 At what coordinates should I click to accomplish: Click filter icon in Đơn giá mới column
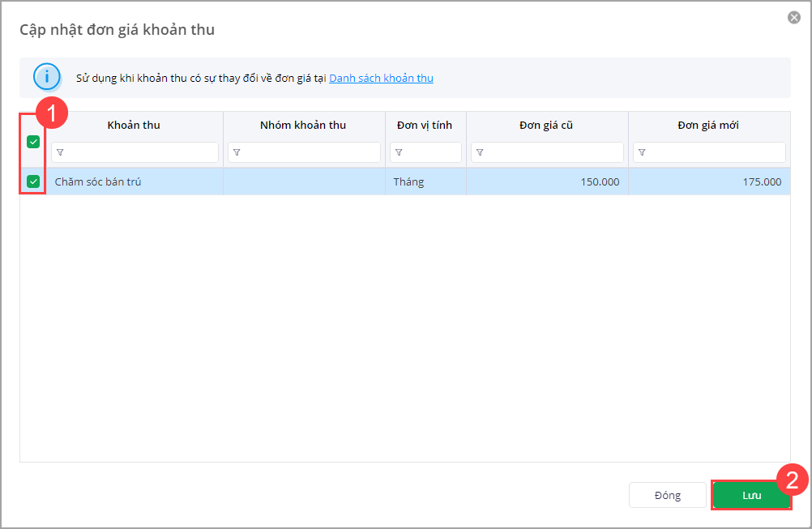pyautogui.click(x=642, y=152)
